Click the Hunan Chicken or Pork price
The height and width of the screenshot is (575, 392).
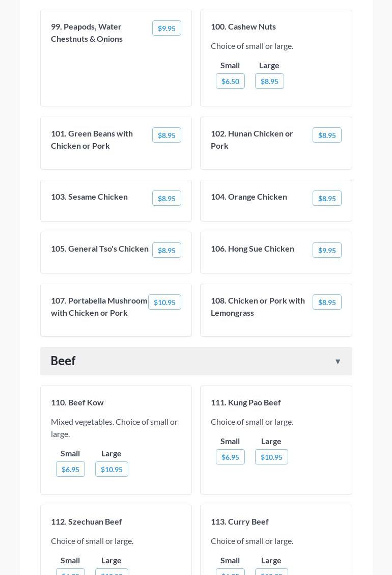327,135
